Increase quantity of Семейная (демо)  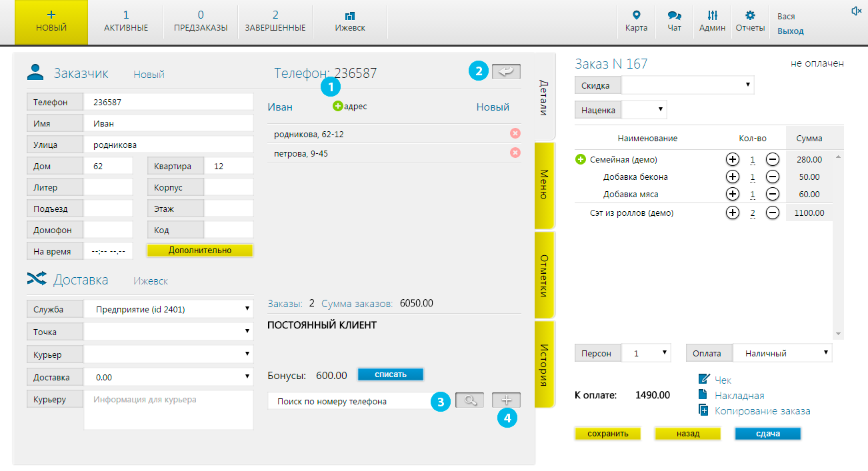tap(732, 160)
